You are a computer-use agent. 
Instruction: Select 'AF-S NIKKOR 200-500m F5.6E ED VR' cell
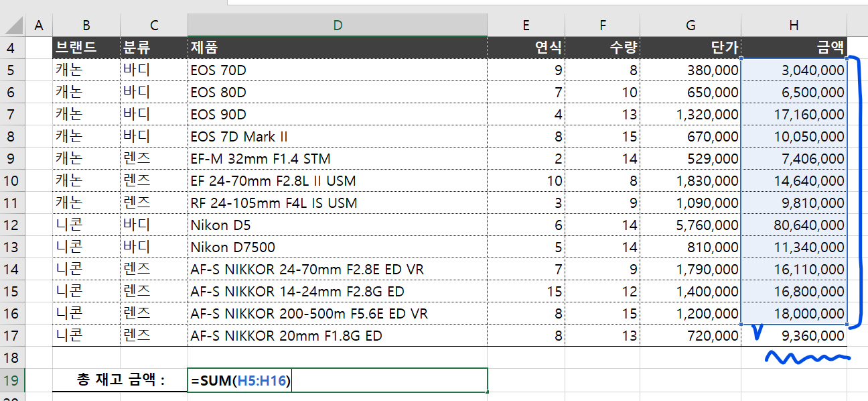(338, 313)
